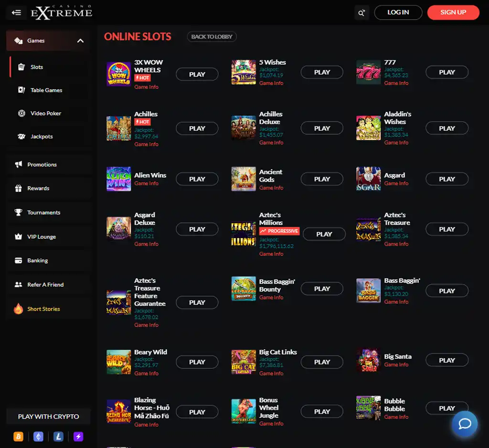The height and width of the screenshot is (448, 489).
Task: Click the PROGRESSIVE badge on Aztec's Millions
Action: 279,231
